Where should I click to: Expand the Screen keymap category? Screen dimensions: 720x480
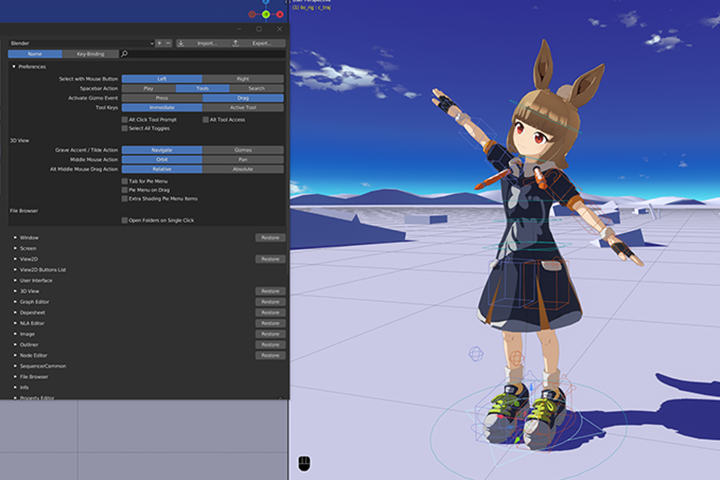coord(15,248)
